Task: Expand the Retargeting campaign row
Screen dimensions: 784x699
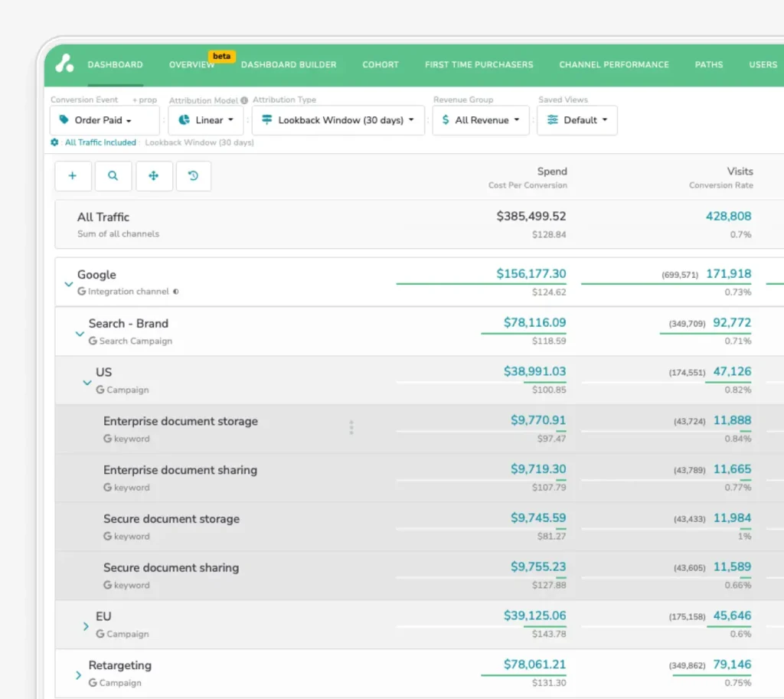Action: (79, 675)
